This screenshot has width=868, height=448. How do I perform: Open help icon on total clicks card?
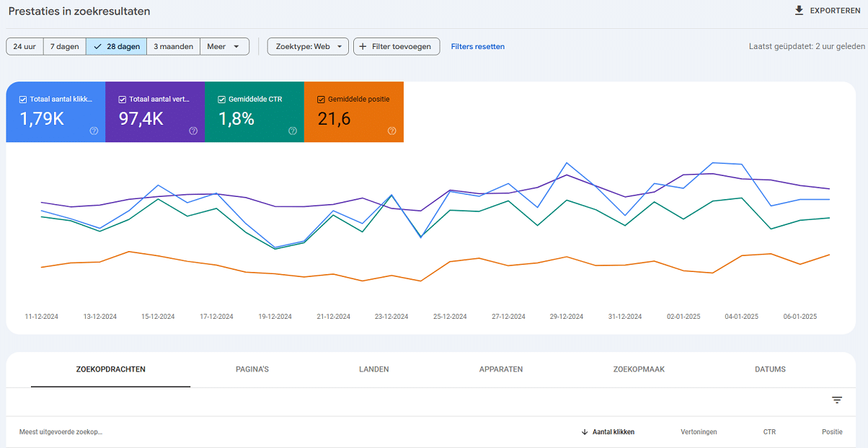94,131
